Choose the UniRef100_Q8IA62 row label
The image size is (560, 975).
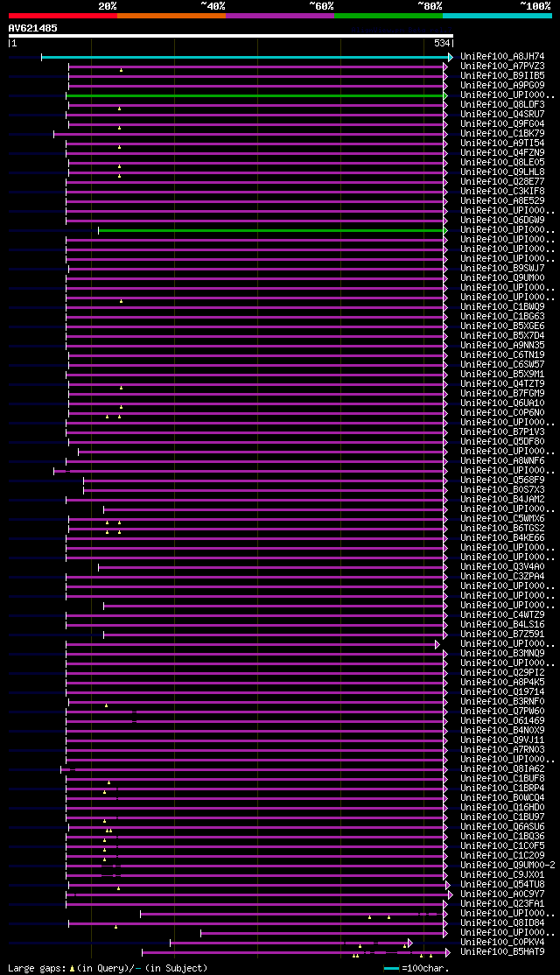[503, 770]
